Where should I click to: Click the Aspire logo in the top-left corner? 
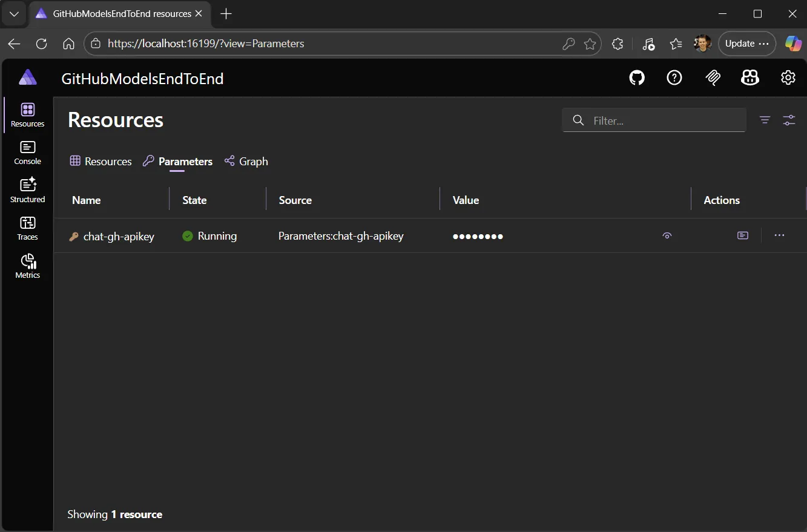[27, 76]
